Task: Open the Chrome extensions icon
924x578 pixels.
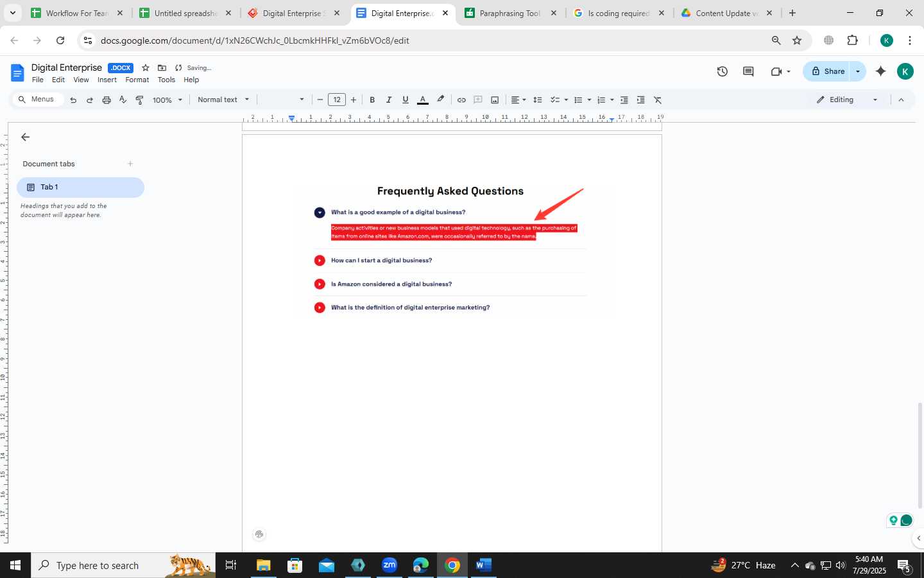Action: point(852,40)
